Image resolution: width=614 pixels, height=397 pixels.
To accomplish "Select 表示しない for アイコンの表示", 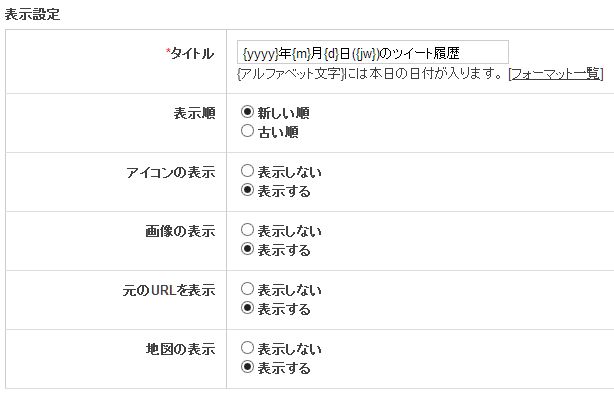I will (247, 171).
